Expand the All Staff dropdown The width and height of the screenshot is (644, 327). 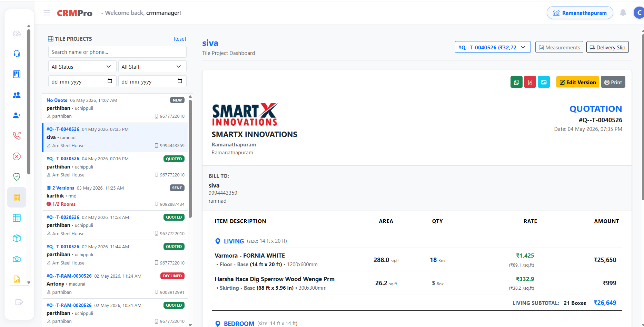point(152,67)
